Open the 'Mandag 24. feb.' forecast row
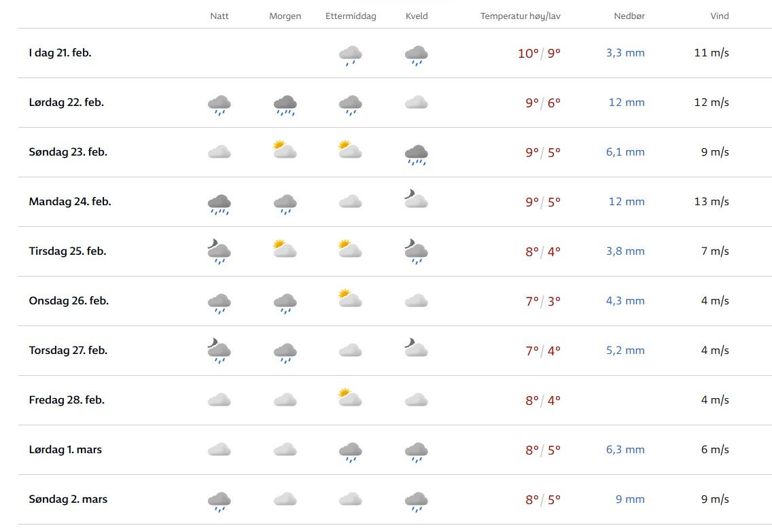 pyautogui.click(x=70, y=202)
